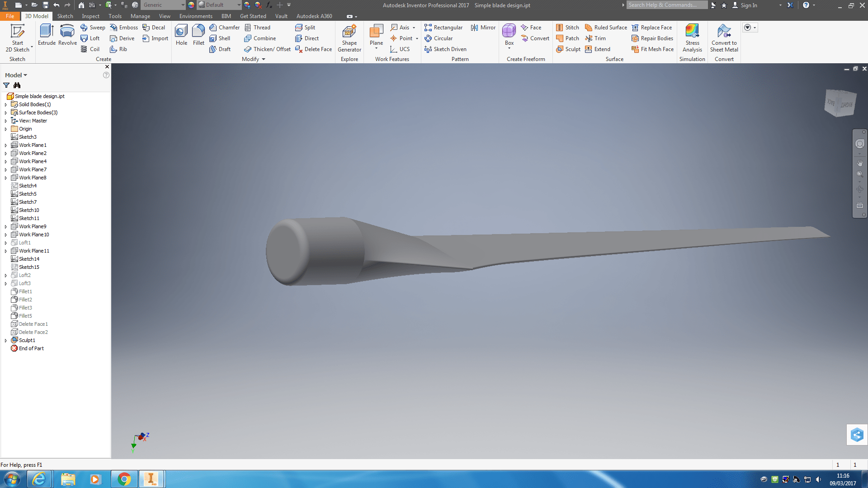
Task: Open Convert to Sheet Metal
Action: [x=724, y=38]
